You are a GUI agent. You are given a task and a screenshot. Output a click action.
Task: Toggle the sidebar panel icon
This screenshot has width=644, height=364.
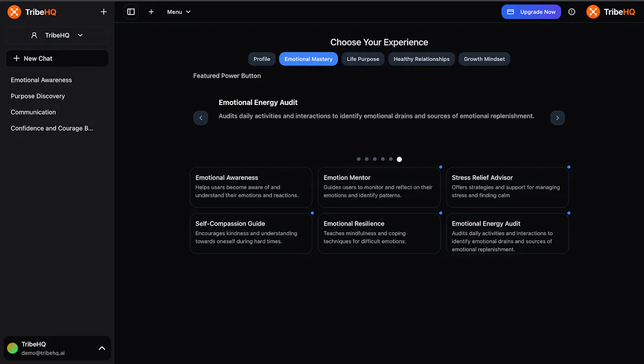131,12
